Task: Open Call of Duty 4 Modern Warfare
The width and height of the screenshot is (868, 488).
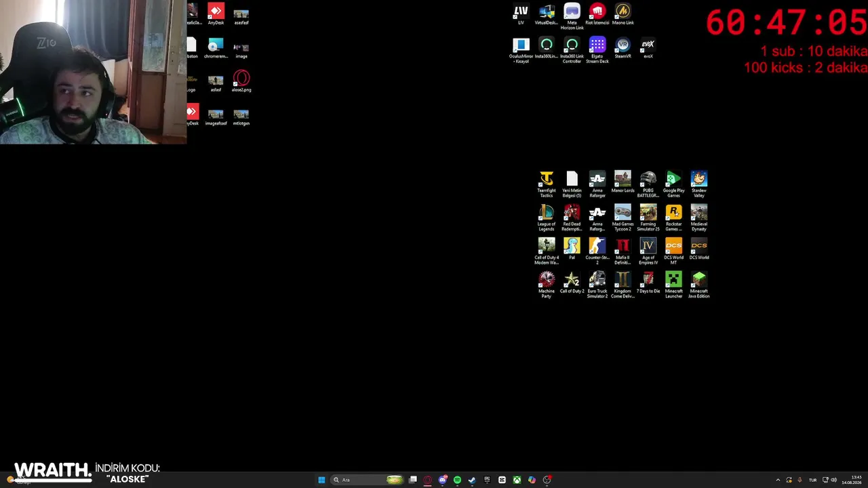Action: (x=546, y=251)
